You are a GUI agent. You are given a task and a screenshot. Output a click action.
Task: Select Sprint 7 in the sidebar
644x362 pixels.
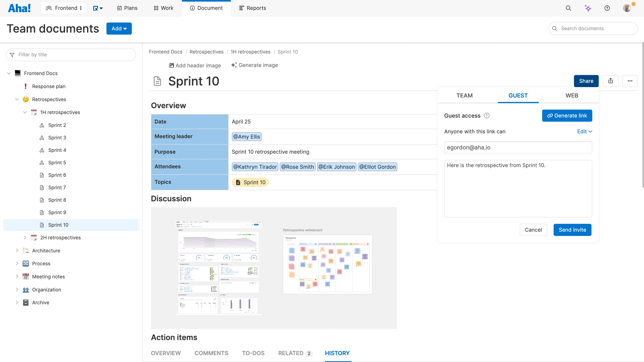(57, 187)
